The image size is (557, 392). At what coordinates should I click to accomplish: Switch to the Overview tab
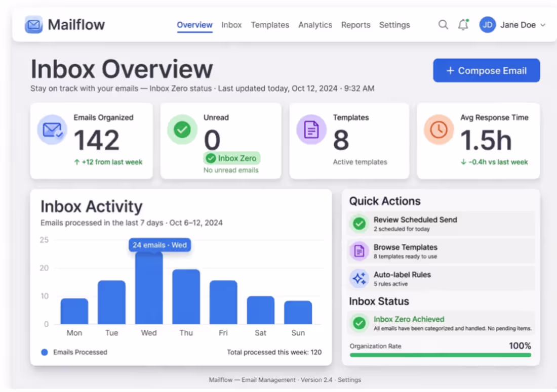[194, 25]
